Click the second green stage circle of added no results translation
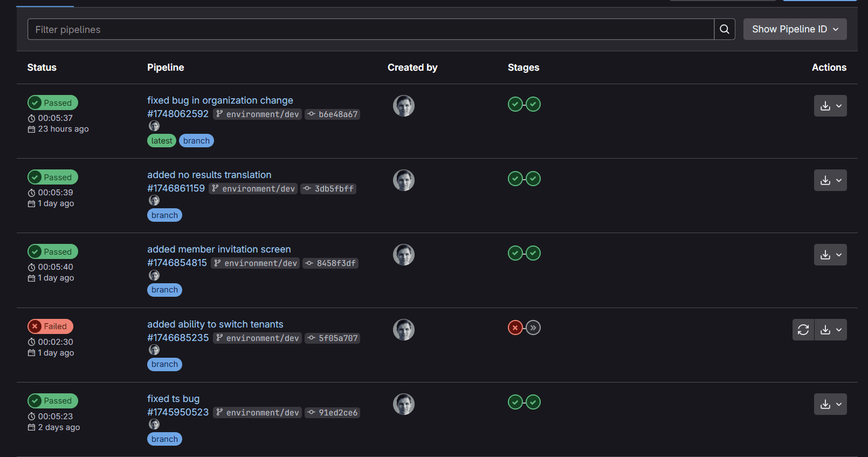Screen dimensions: 868x457 point(533,178)
